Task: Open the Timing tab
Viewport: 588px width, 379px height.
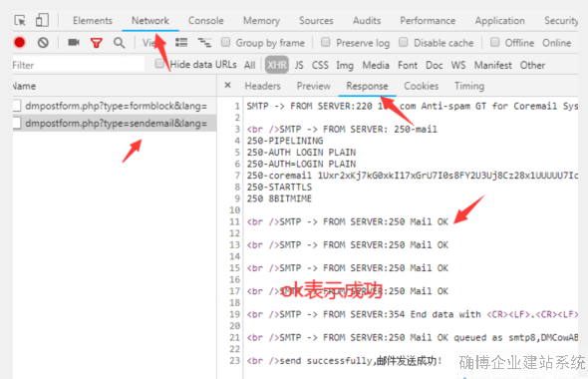Action: (469, 86)
